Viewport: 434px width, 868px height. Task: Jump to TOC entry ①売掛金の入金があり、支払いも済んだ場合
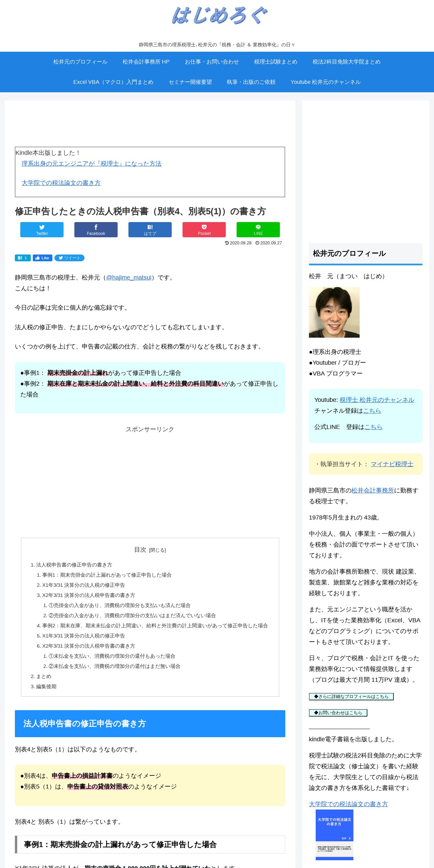[x=120, y=605]
